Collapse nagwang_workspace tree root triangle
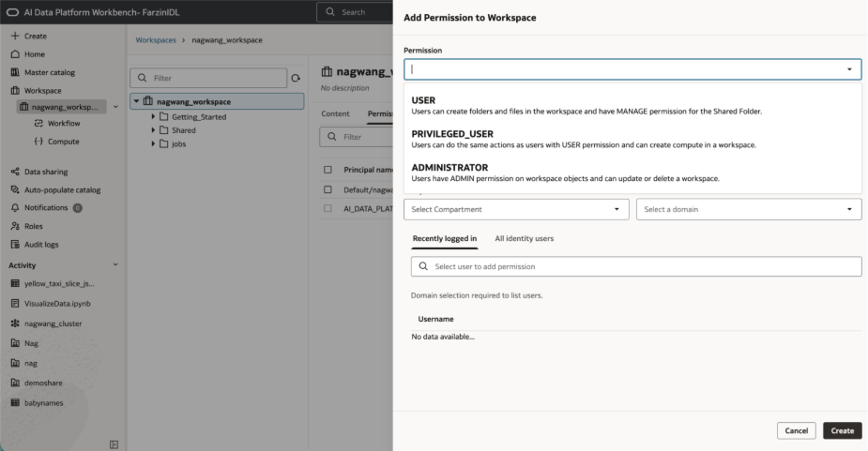The height and width of the screenshot is (451, 868). (136, 101)
